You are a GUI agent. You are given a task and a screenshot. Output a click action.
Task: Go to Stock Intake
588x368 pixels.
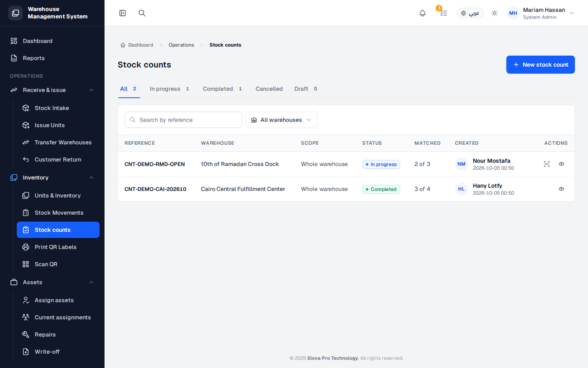[58, 108]
